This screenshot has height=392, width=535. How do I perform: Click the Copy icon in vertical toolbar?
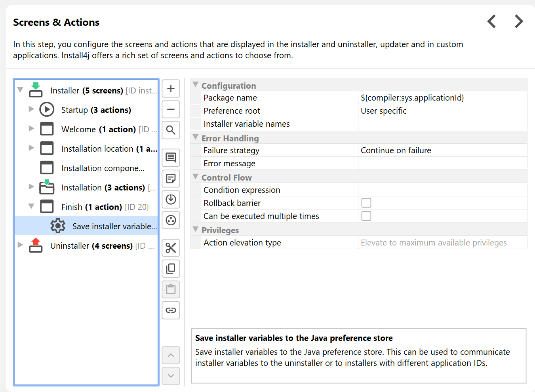(171, 268)
